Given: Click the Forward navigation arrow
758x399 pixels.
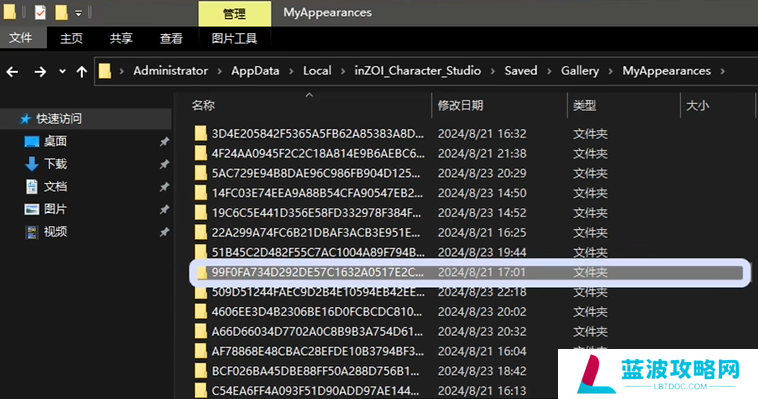Looking at the screenshot, I should tap(40, 72).
